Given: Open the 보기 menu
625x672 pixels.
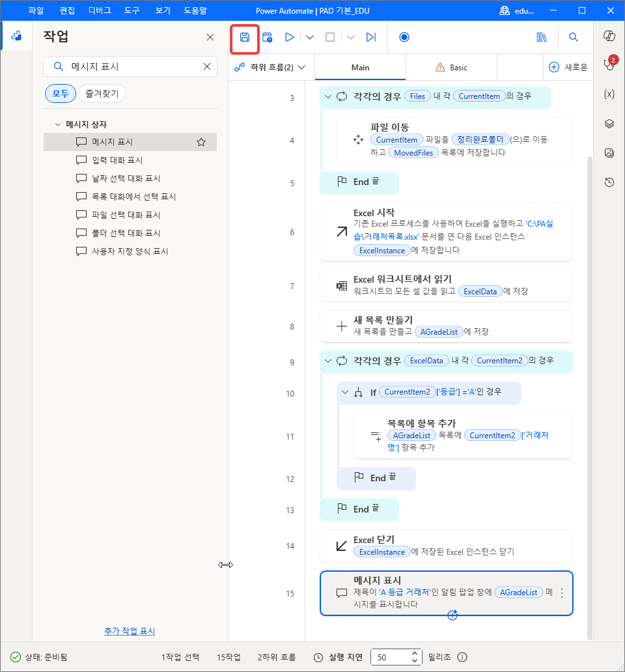Looking at the screenshot, I should 163,10.
